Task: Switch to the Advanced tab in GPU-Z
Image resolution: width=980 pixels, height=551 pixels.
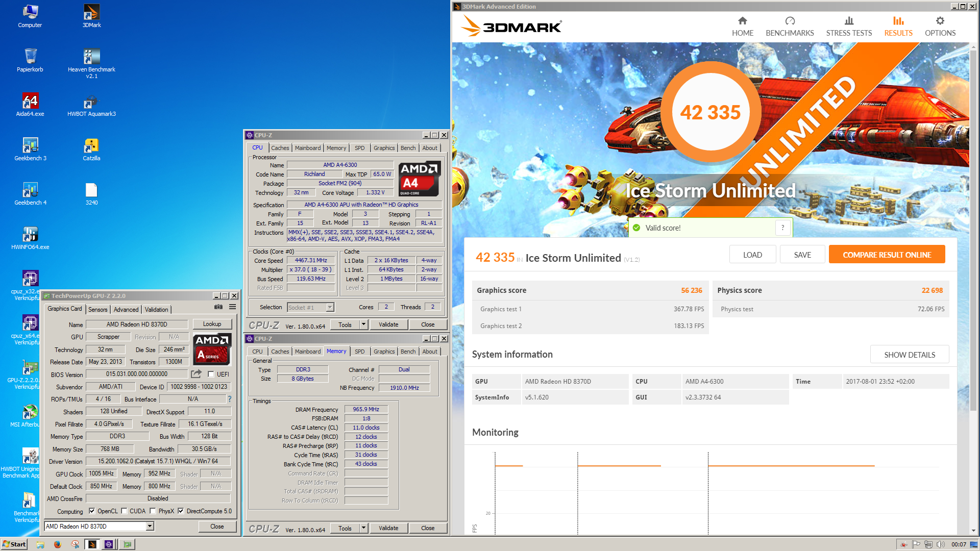Action: 126,309
